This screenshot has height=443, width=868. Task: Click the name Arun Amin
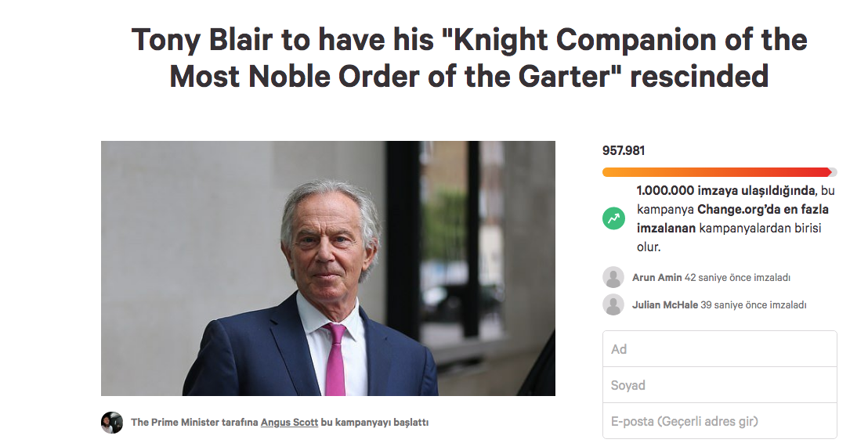pyautogui.click(x=657, y=277)
